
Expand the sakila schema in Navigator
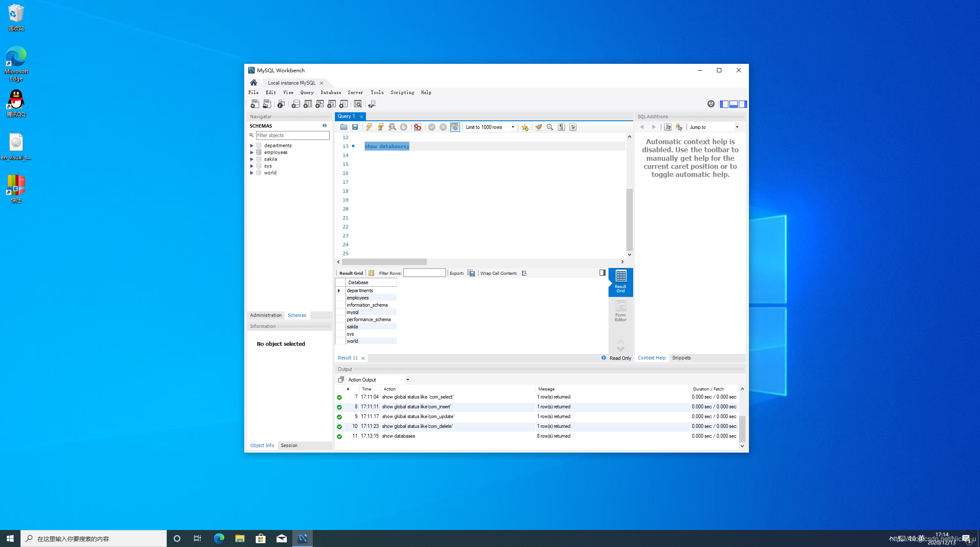[252, 159]
